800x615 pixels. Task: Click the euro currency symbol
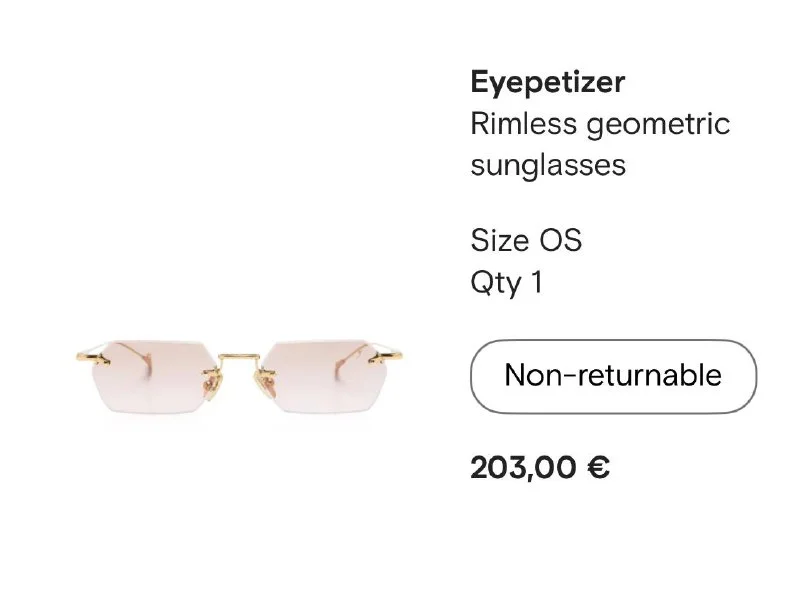click(x=599, y=467)
